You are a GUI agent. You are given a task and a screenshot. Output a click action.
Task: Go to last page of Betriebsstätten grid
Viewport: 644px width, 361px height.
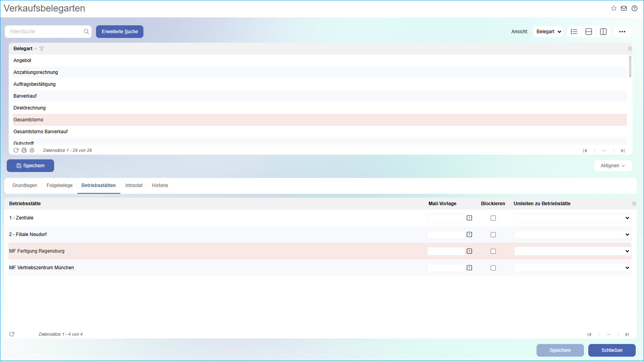(627, 335)
